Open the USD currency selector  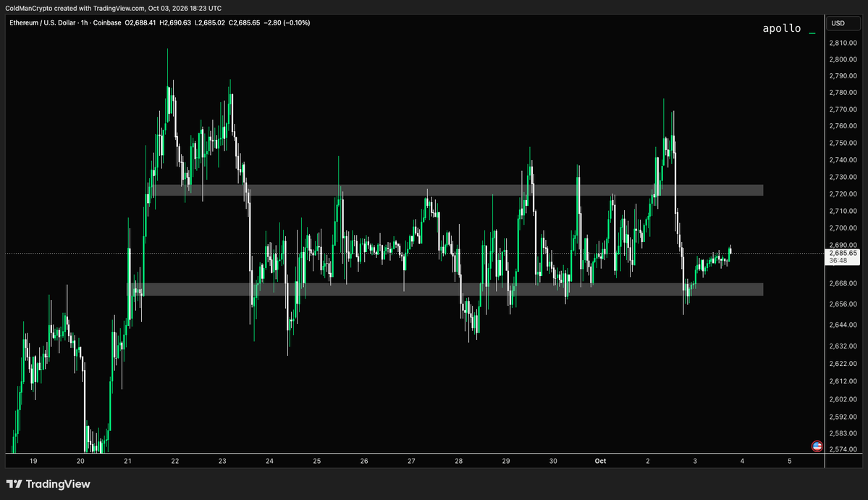tap(843, 23)
